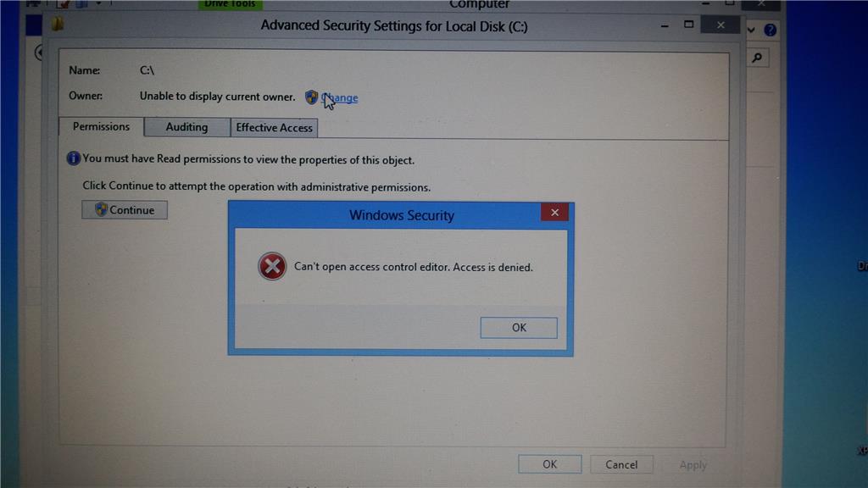Dismiss the error with the OK button
This screenshot has height=488, width=868.
tap(519, 328)
